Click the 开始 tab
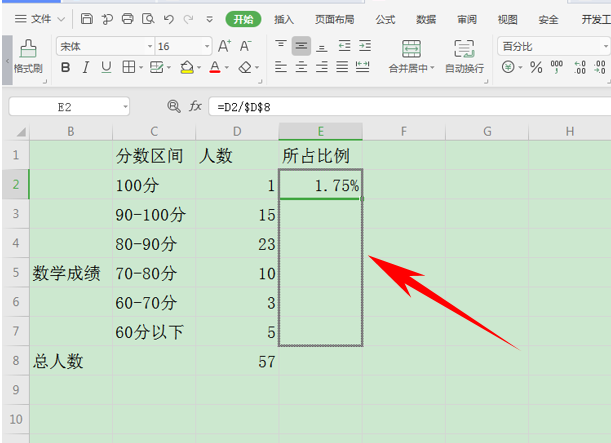This screenshot has height=443, width=611. 243,19
